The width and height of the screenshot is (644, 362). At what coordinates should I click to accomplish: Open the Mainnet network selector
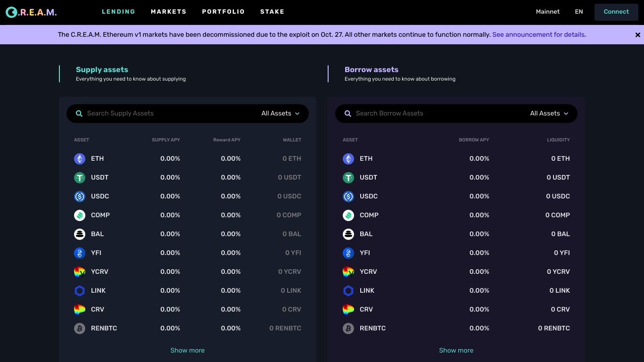[x=548, y=12]
